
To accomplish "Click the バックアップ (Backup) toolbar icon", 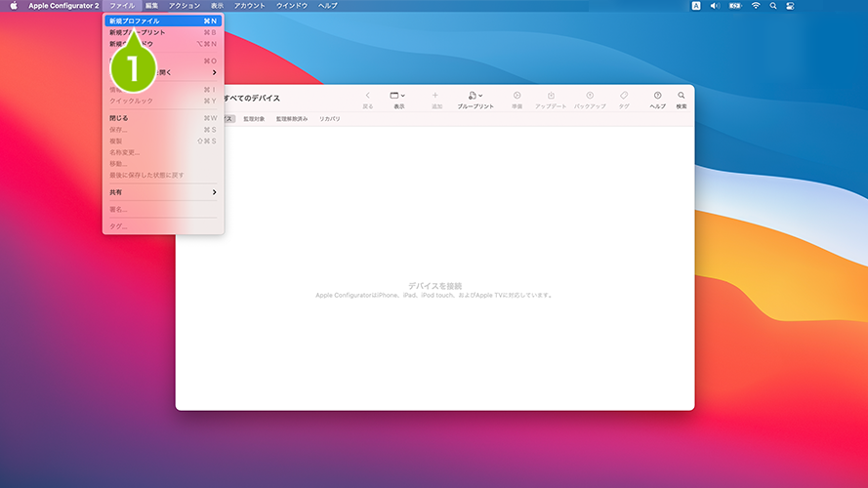I will [x=590, y=96].
